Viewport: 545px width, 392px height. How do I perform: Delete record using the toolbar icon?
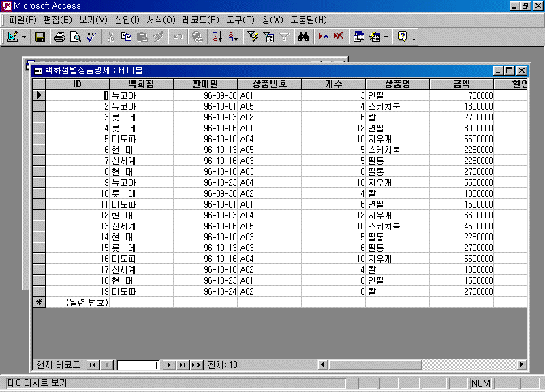point(339,37)
